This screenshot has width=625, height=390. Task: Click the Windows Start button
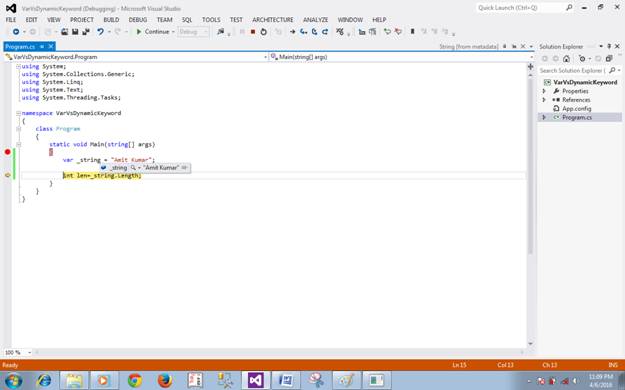pyautogui.click(x=13, y=380)
